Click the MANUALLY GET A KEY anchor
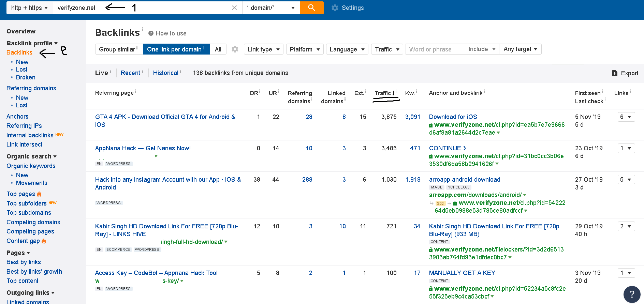The image size is (644, 304). point(462,273)
